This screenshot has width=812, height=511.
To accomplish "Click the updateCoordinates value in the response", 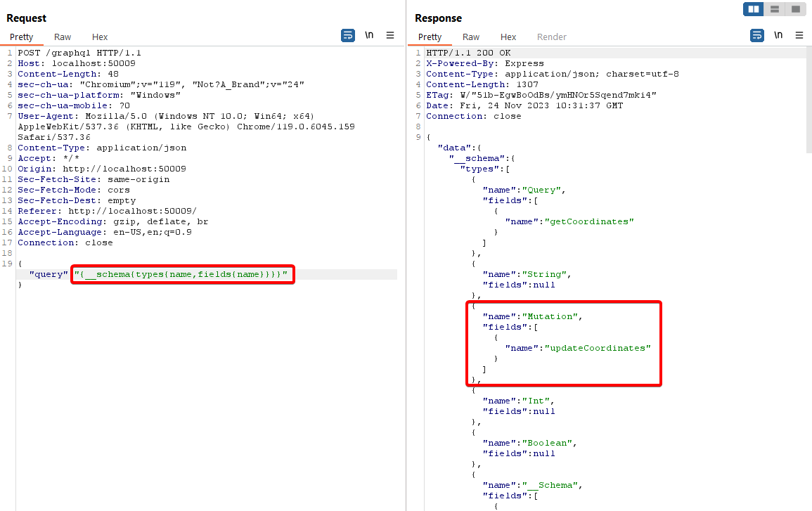I will coord(598,348).
